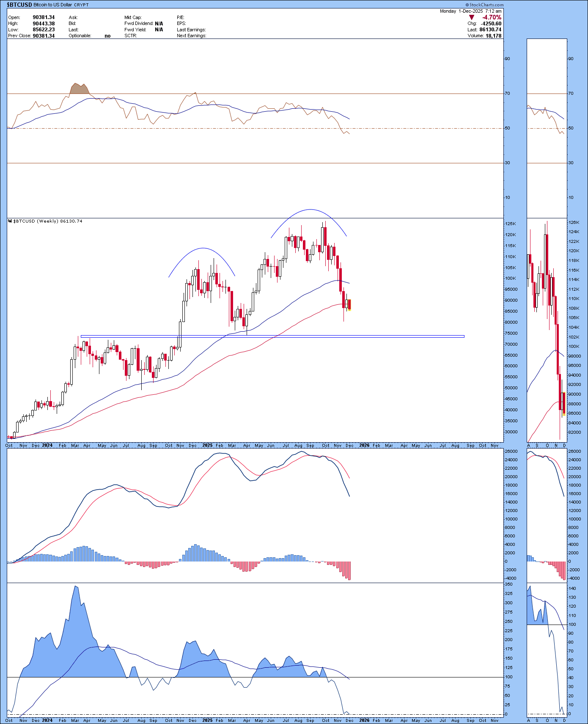Click the Last 86130.74 price value
This screenshot has height=724, width=588.
coord(490,30)
